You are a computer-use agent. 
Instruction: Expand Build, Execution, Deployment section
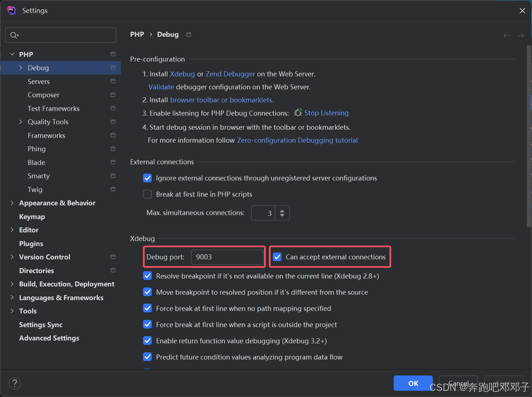(x=12, y=284)
